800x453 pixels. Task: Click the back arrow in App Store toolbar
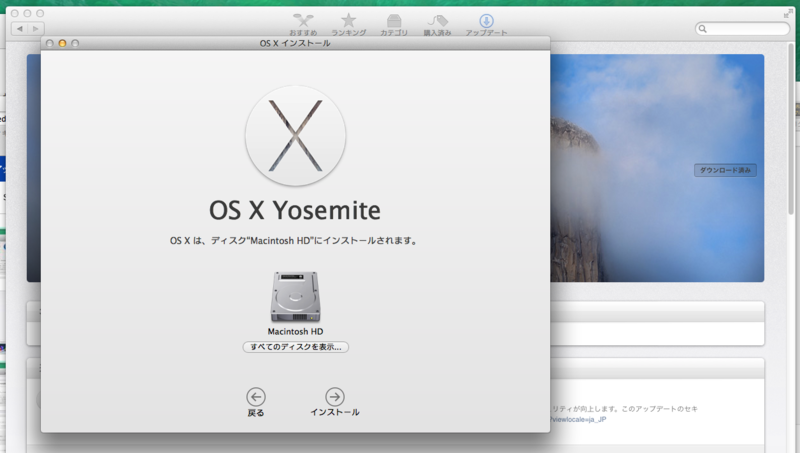(19, 29)
